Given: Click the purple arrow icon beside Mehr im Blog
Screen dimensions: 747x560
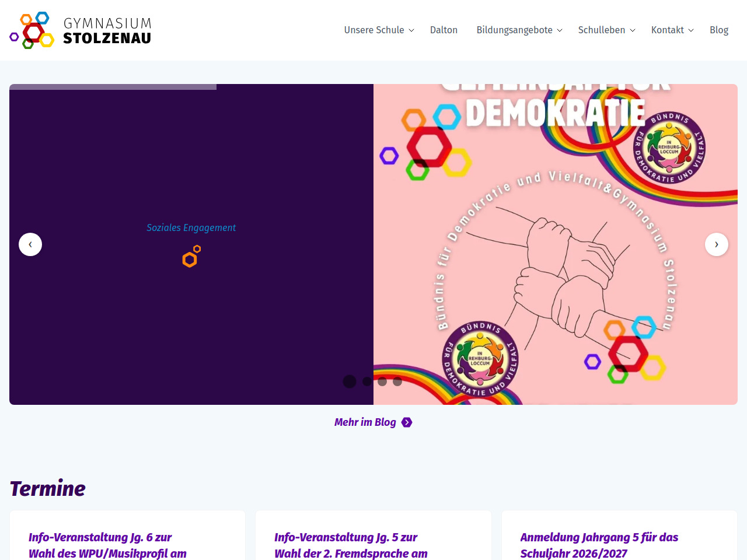Looking at the screenshot, I should click(407, 422).
